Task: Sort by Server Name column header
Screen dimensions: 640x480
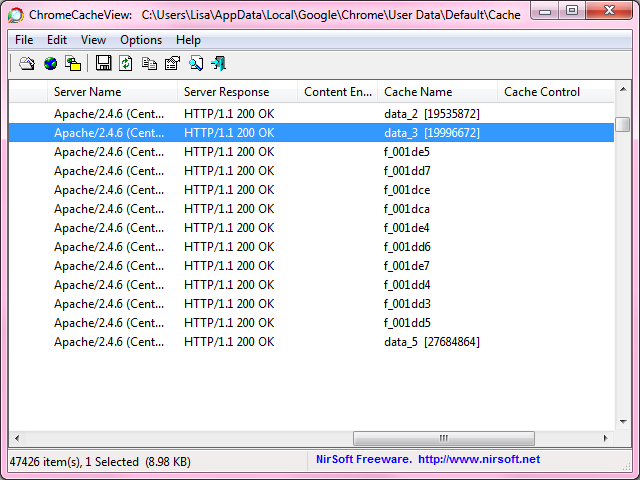Action: pyautogui.click(x=112, y=92)
